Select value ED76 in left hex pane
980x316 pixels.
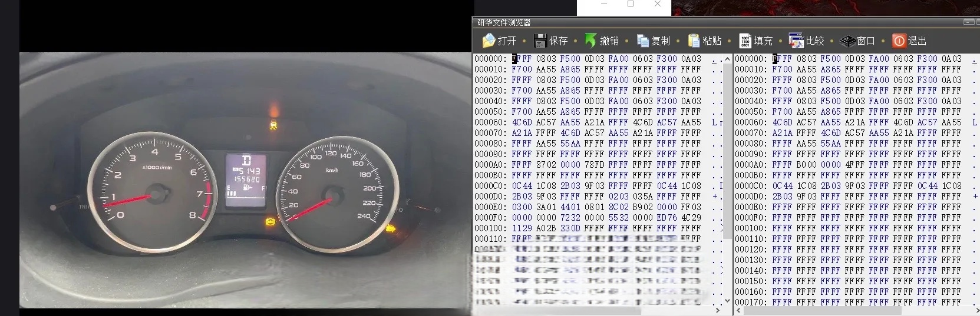click(x=666, y=218)
